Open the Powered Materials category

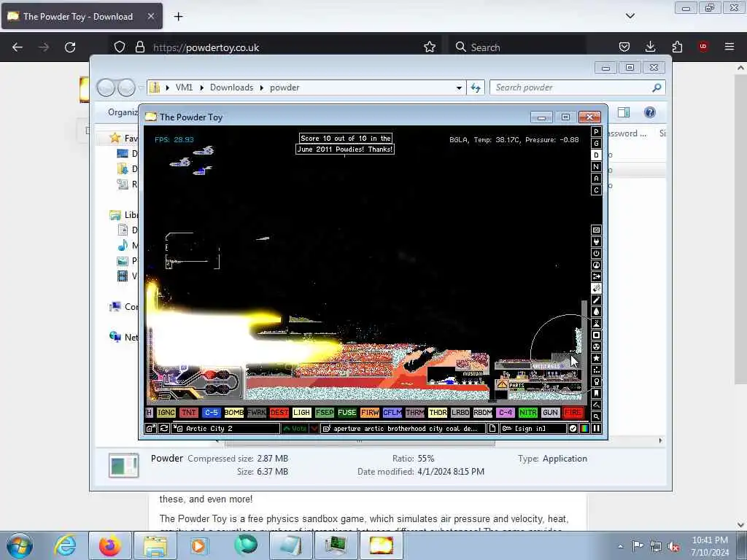click(596, 253)
